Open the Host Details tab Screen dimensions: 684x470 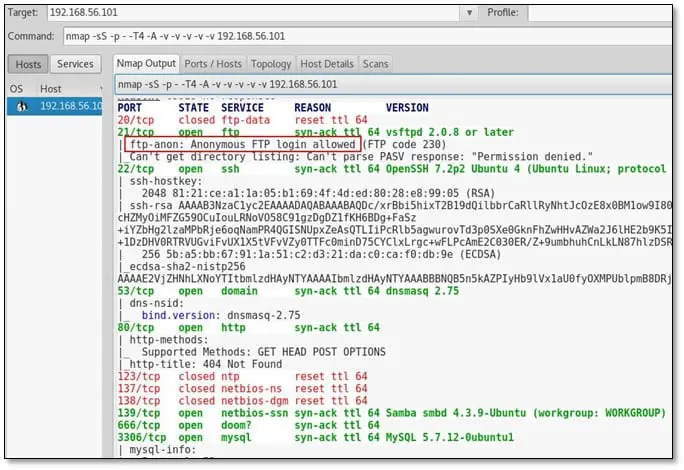[327, 64]
